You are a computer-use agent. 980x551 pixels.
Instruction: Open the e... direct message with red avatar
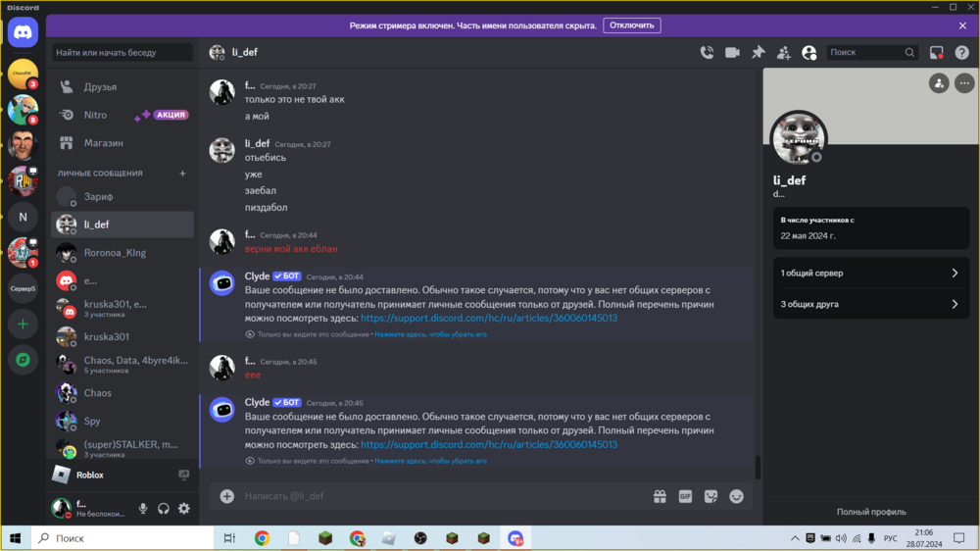[x=122, y=280]
